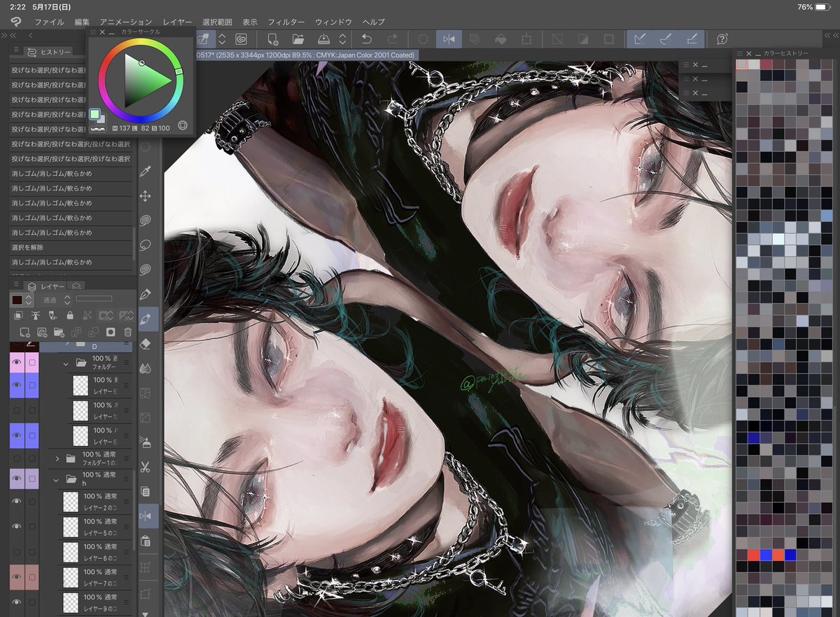Select the 0517 canvas document tab
The image size is (840, 617).
[x=308, y=55]
